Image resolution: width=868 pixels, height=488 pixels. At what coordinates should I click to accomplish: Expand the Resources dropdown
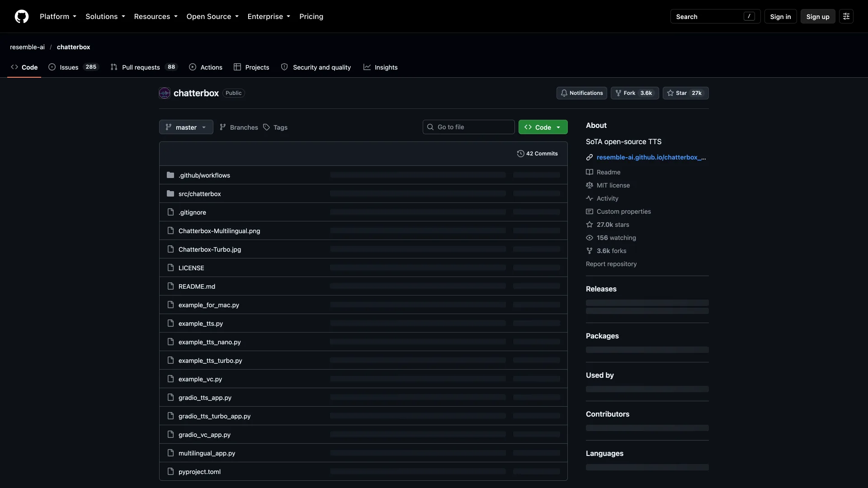(x=156, y=17)
